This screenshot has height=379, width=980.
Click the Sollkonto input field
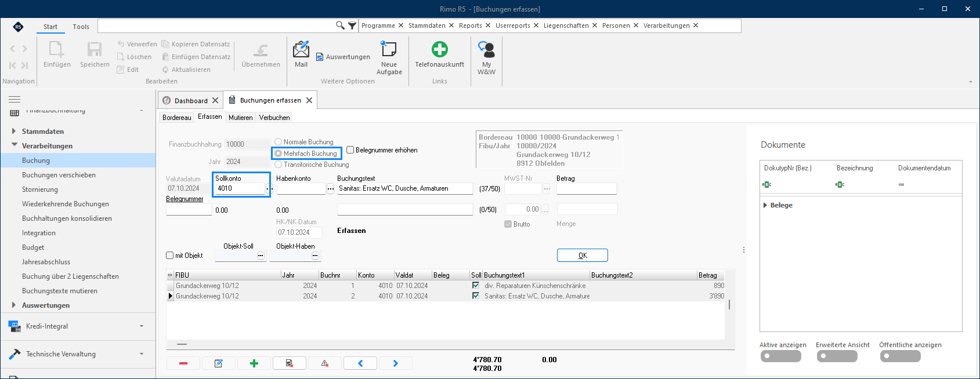(x=240, y=188)
